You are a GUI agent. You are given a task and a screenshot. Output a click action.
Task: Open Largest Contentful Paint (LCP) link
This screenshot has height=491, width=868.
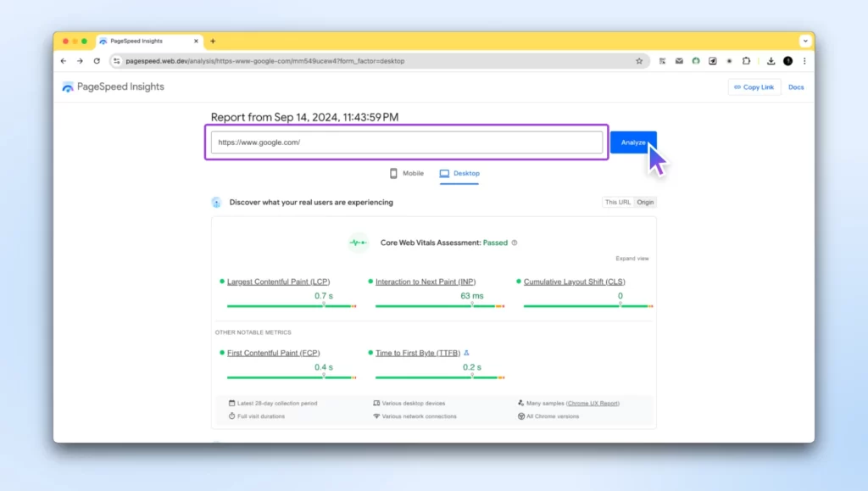[278, 282]
